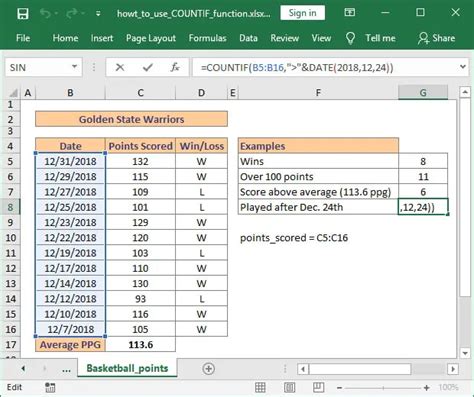This screenshot has height=397, width=474.
Task: Click the vertical scrollbar down arrow
Action: click(465, 353)
